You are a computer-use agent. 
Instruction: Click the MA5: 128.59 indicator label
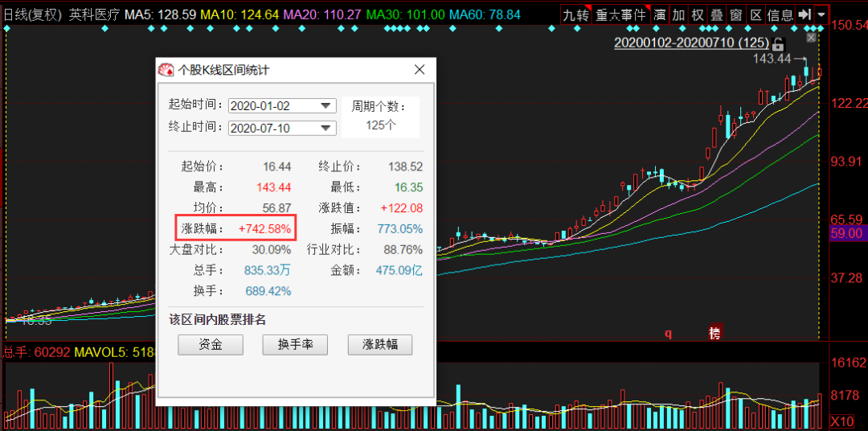tap(160, 15)
